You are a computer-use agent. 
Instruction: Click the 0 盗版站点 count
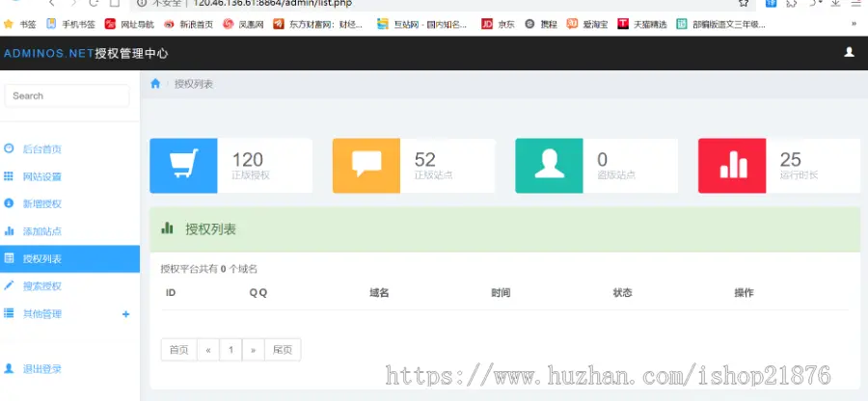click(602, 160)
